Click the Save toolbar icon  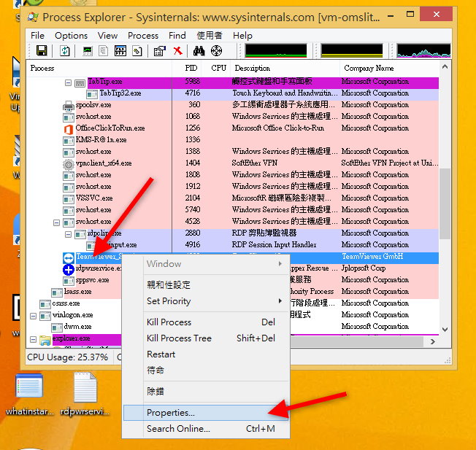pos(42,50)
